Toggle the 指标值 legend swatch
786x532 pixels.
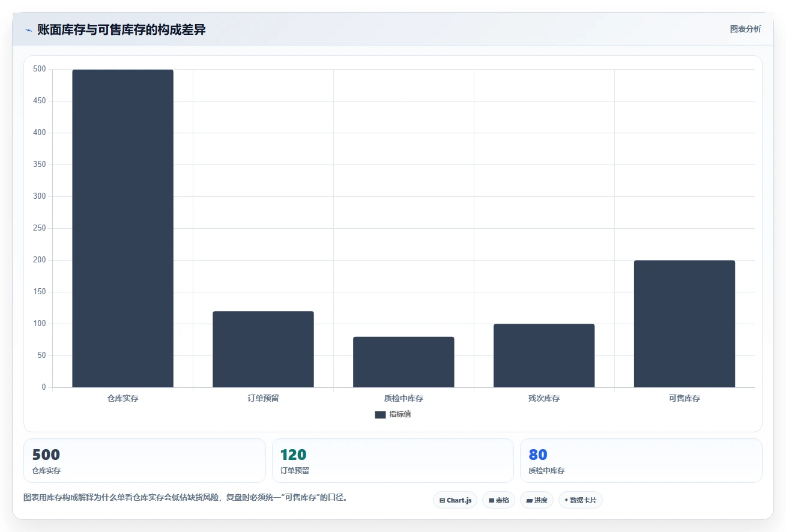coord(380,415)
